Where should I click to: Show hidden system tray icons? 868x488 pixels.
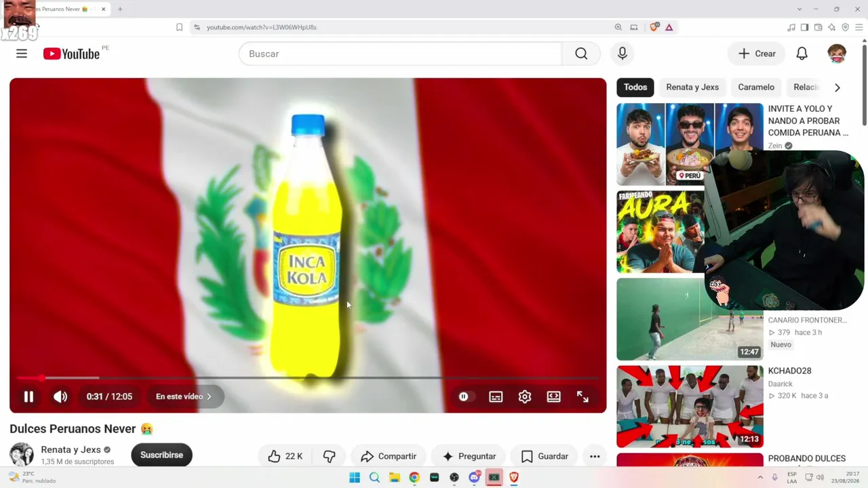[x=760, y=477]
